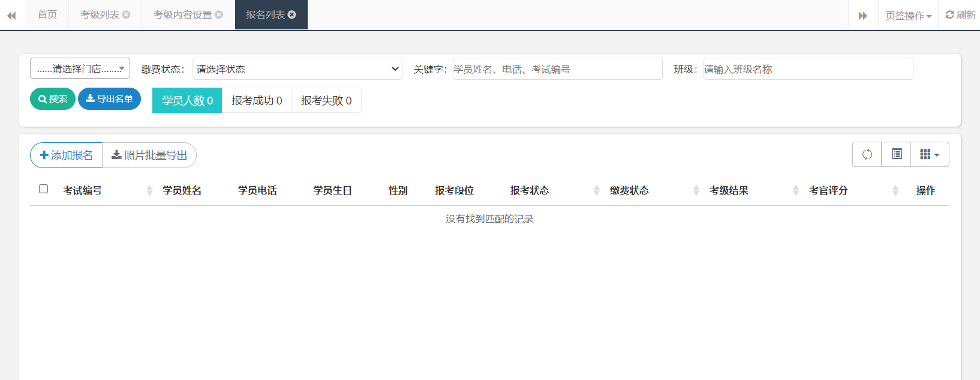Expand the 缴费状态 status dropdown

click(297, 69)
